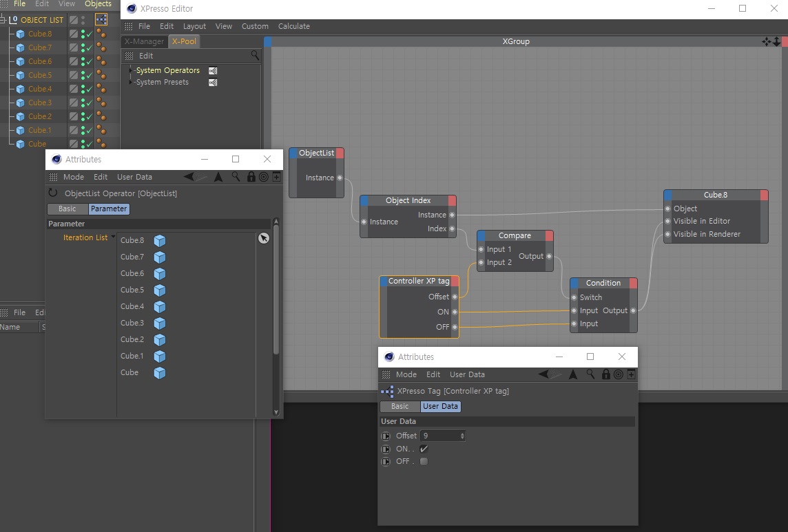This screenshot has height=532, width=788.
Task: Click the lock icon in ObjectList Attributes
Action: (x=251, y=177)
